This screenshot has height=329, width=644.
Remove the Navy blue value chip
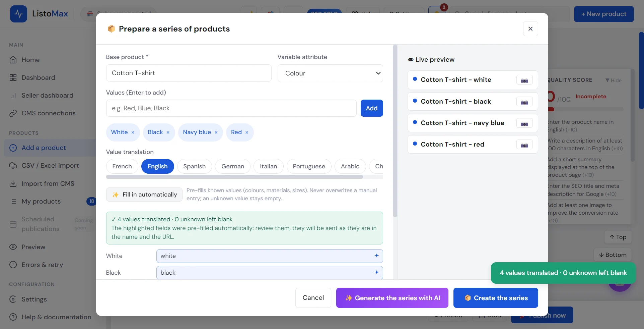tap(216, 132)
